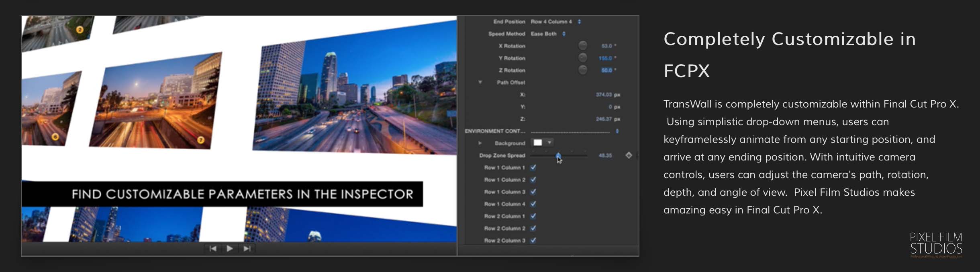Click the white Background color swatch
Screen dimensions: 980x272
point(538,143)
